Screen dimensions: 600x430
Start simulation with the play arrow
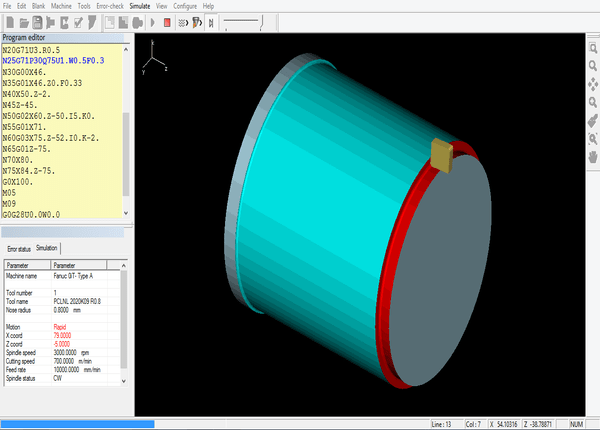point(153,23)
